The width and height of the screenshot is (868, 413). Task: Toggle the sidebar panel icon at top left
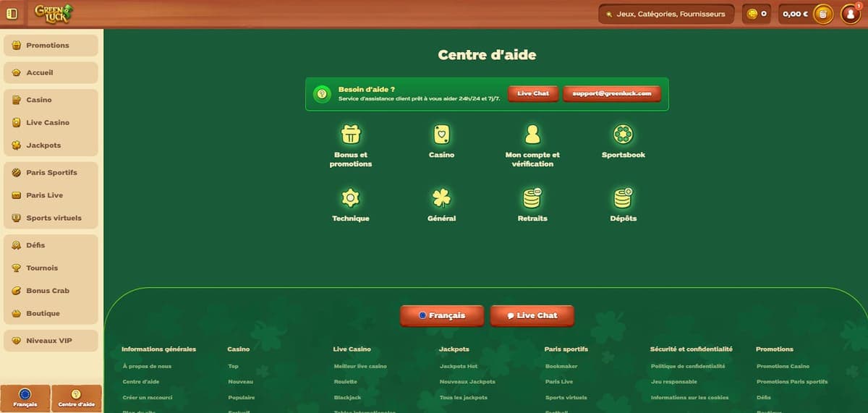pyautogui.click(x=12, y=14)
